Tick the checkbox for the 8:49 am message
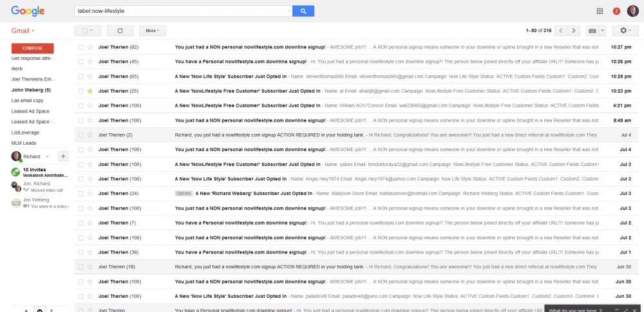Viewport: 644px width, 312px height. point(81,120)
